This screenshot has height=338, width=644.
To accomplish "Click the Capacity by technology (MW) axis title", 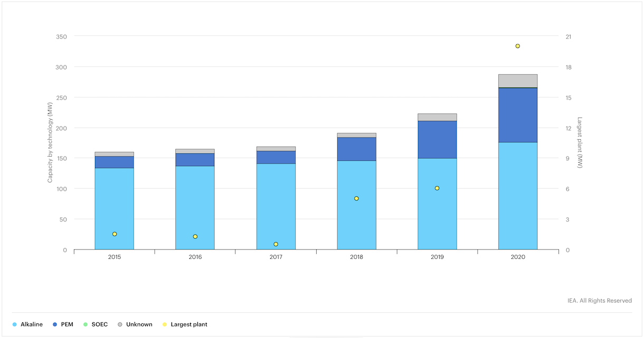I will point(50,143).
